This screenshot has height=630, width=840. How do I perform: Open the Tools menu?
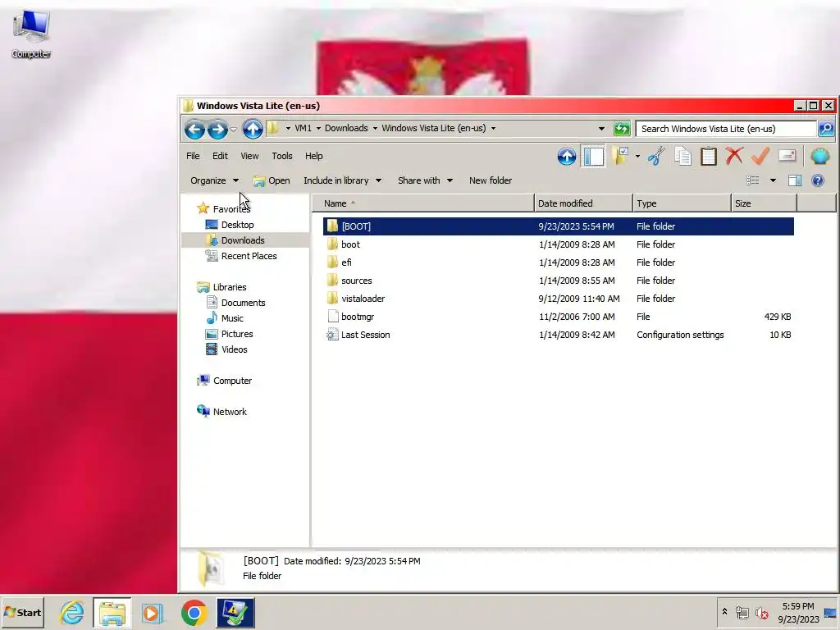click(x=282, y=156)
